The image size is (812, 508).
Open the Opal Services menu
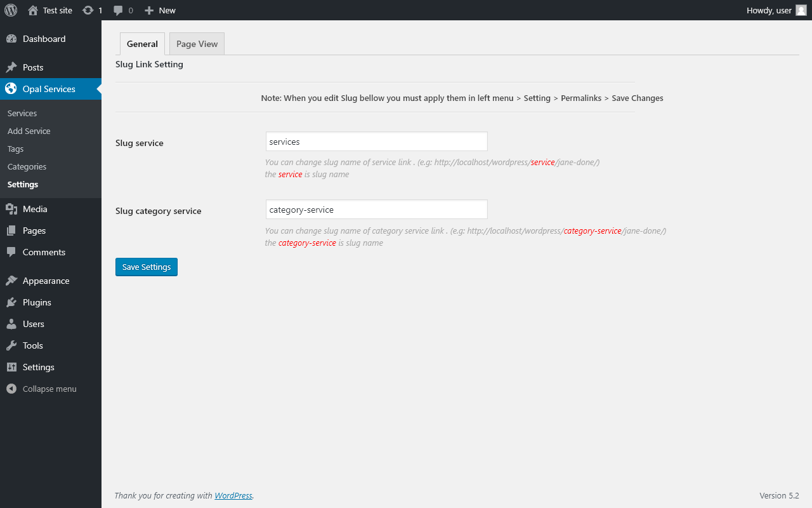click(51, 89)
